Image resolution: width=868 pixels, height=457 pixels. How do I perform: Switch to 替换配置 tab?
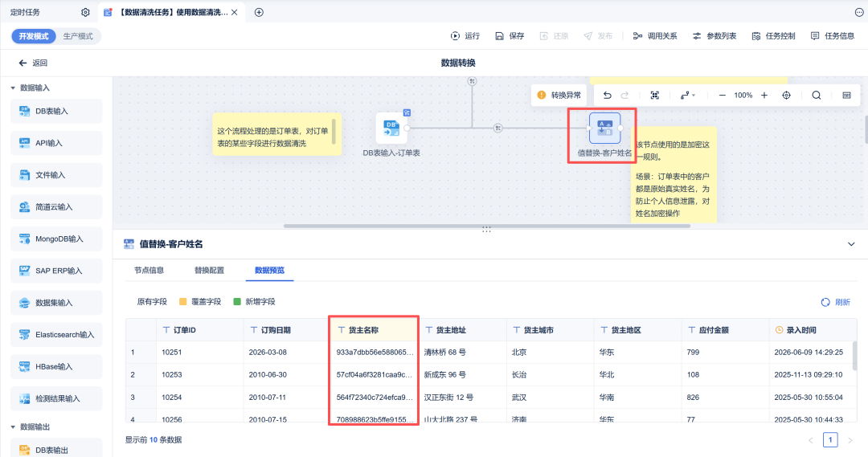click(x=209, y=270)
